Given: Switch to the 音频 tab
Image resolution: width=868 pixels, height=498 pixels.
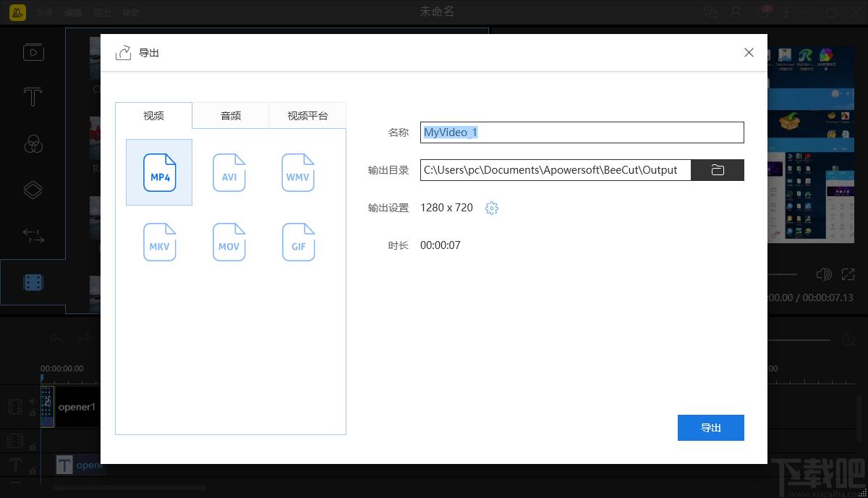Looking at the screenshot, I should tap(231, 116).
